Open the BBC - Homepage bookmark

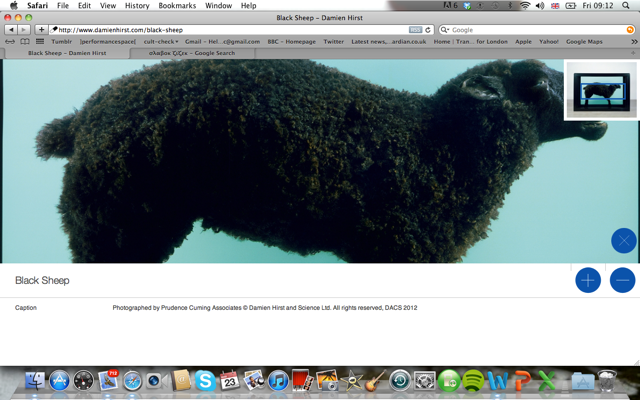(x=291, y=42)
